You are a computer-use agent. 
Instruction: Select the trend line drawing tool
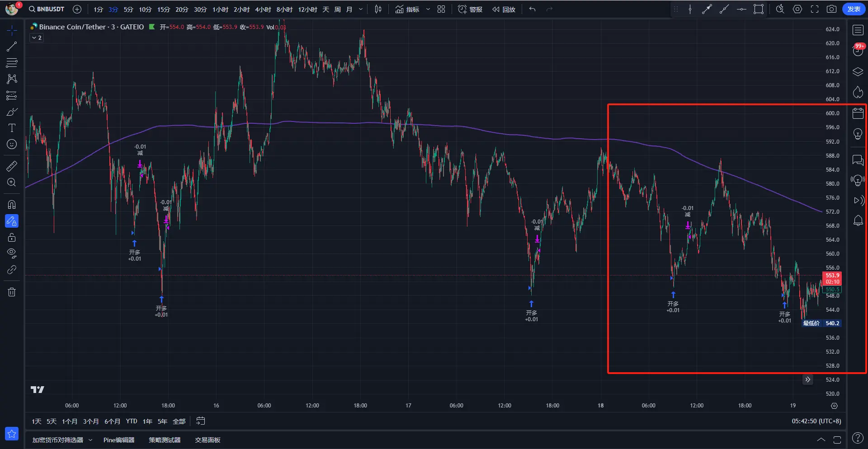click(12, 47)
